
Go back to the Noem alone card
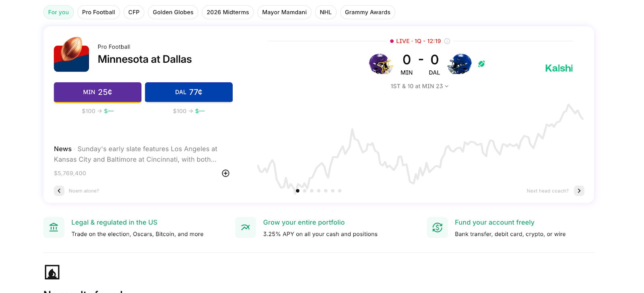pyautogui.click(x=59, y=191)
